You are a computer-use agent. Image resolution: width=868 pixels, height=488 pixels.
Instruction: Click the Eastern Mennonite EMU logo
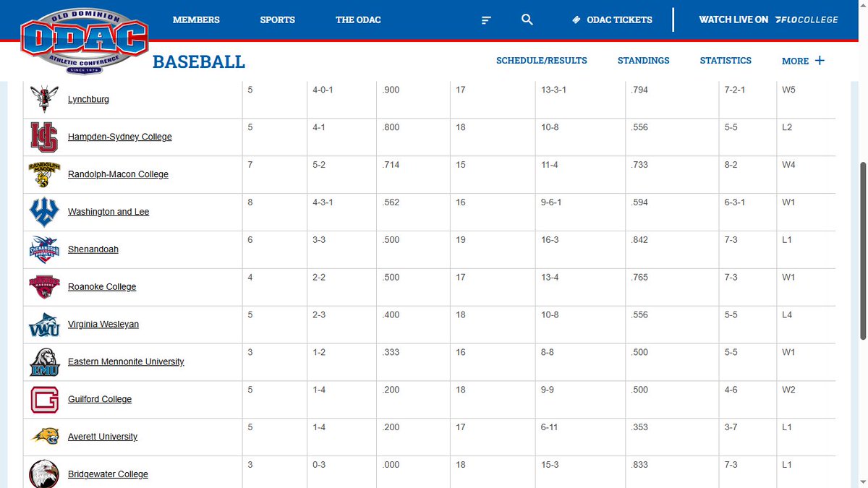(x=44, y=362)
